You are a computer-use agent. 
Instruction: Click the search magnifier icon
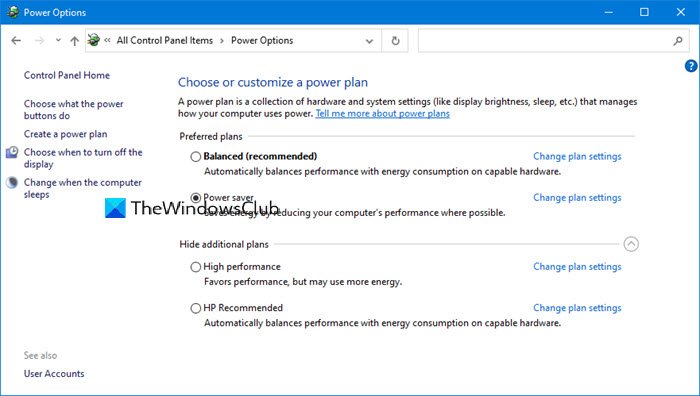678,41
